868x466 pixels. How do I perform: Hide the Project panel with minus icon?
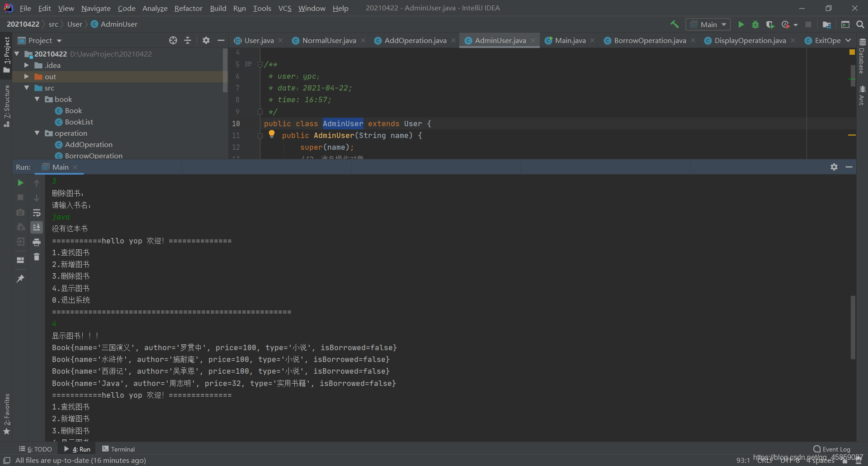coord(221,40)
